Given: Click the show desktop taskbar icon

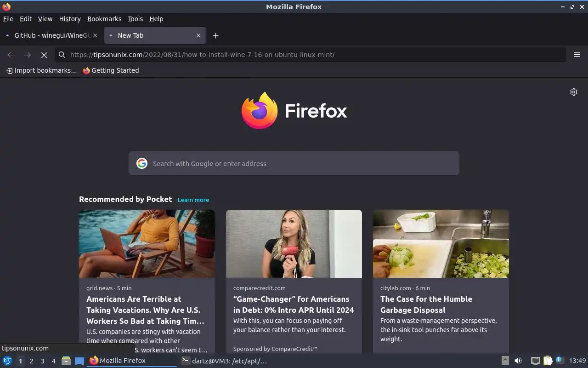Looking at the screenshot, I should pyautogui.click(x=79, y=361).
